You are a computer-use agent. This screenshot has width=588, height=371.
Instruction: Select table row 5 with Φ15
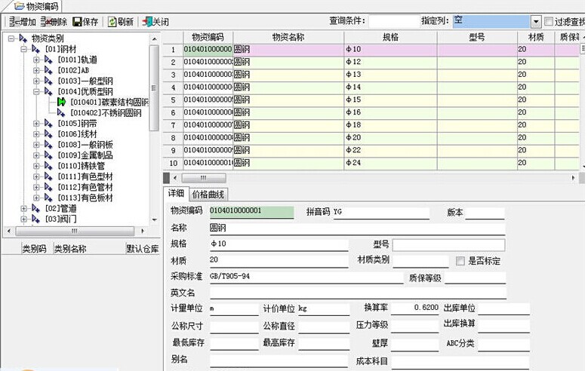tap(371, 100)
